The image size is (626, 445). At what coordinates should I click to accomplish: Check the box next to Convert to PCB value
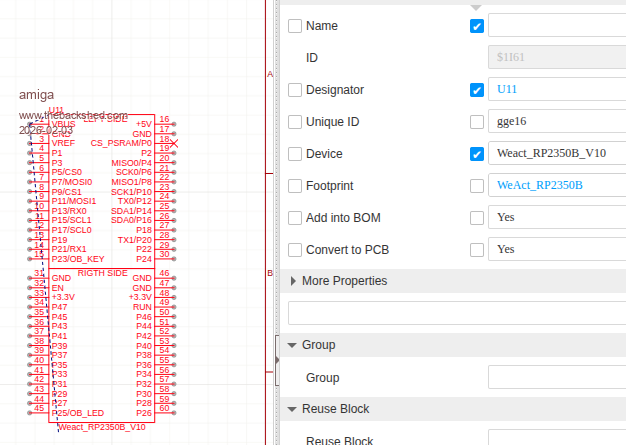coord(477,249)
